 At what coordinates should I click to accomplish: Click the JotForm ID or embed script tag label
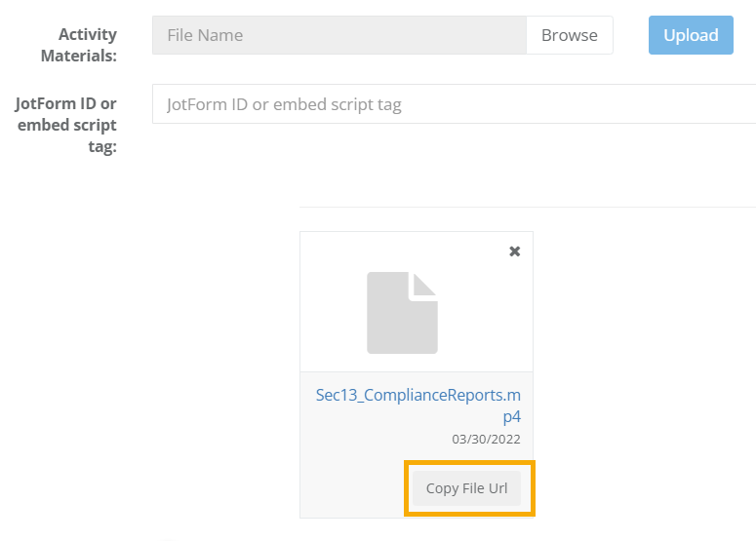[x=66, y=125]
